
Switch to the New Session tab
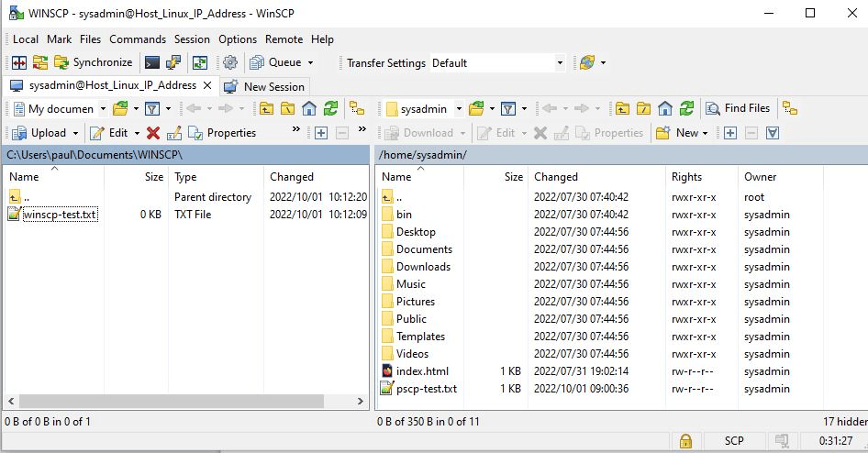pyautogui.click(x=265, y=86)
